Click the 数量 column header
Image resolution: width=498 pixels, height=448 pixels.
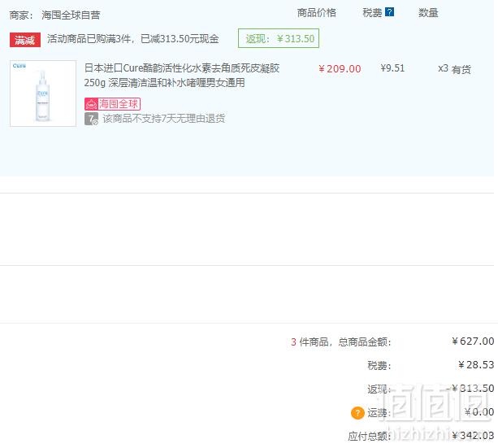(428, 13)
